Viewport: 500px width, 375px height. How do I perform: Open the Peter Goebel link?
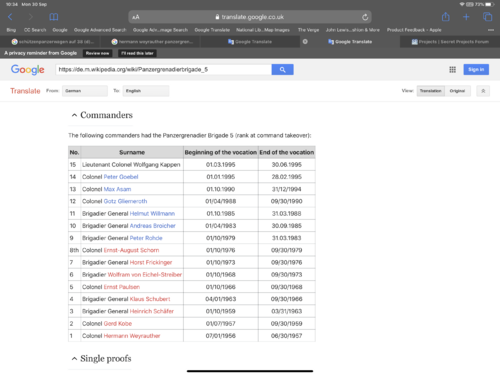[x=121, y=177]
